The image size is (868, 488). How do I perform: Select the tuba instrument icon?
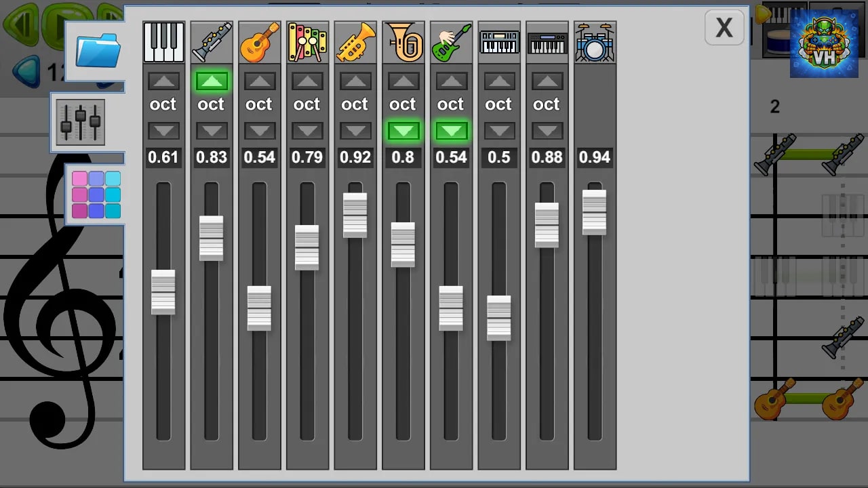[403, 42]
